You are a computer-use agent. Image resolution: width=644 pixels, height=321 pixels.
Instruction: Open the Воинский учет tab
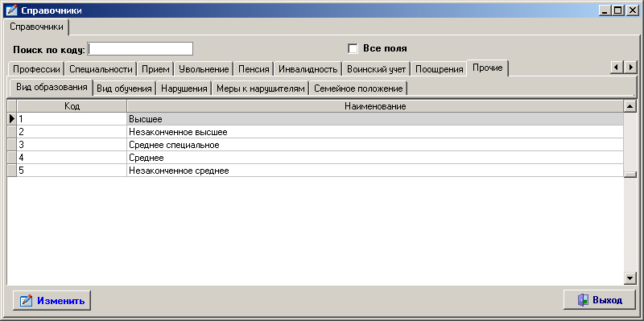click(x=376, y=69)
